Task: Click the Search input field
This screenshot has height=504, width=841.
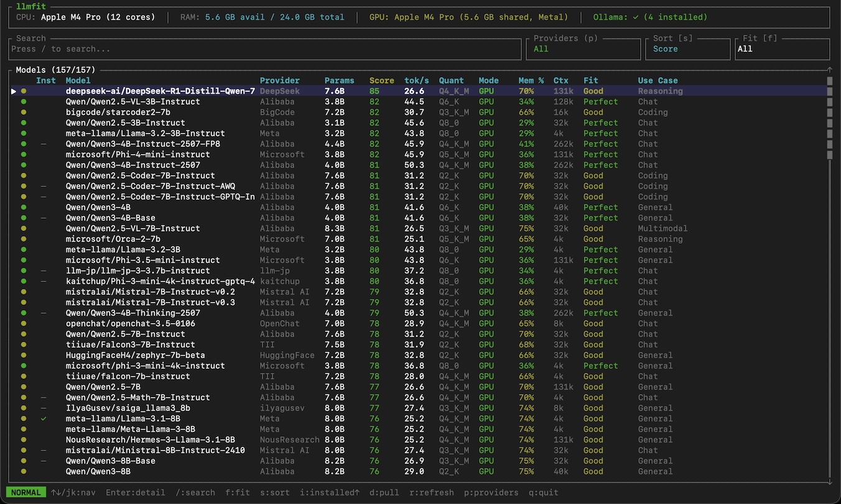Action: pos(265,49)
